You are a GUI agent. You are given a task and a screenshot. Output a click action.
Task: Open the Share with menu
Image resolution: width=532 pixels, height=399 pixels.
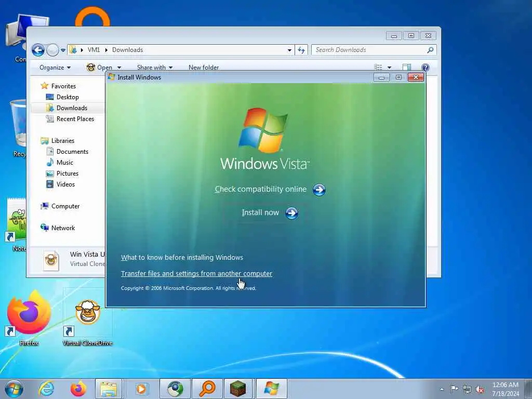point(155,68)
